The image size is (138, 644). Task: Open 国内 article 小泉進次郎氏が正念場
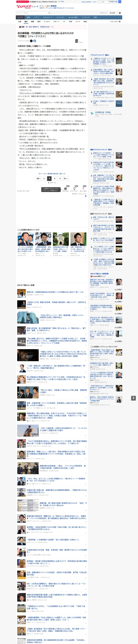pyautogui.click(x=57, y=551)
